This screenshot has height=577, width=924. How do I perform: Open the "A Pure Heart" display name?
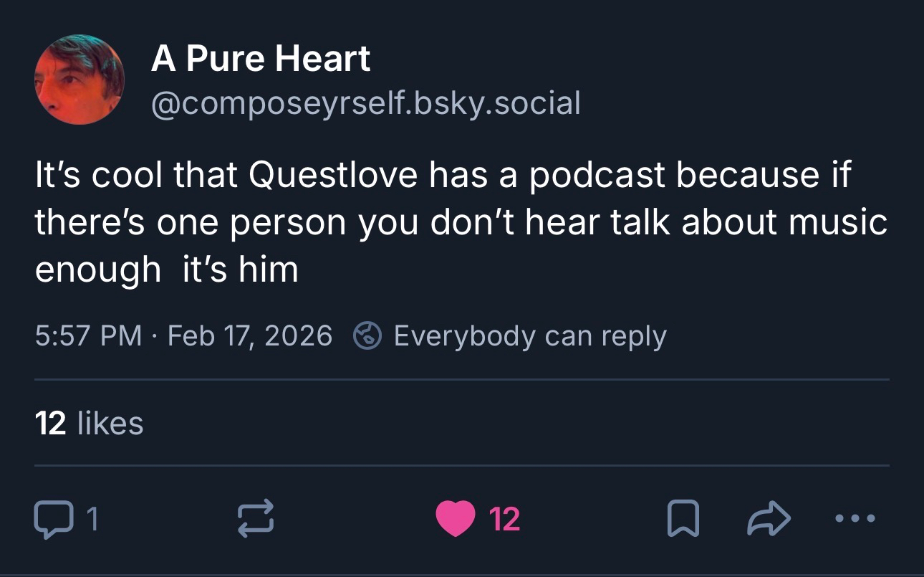tap(261, 59)
